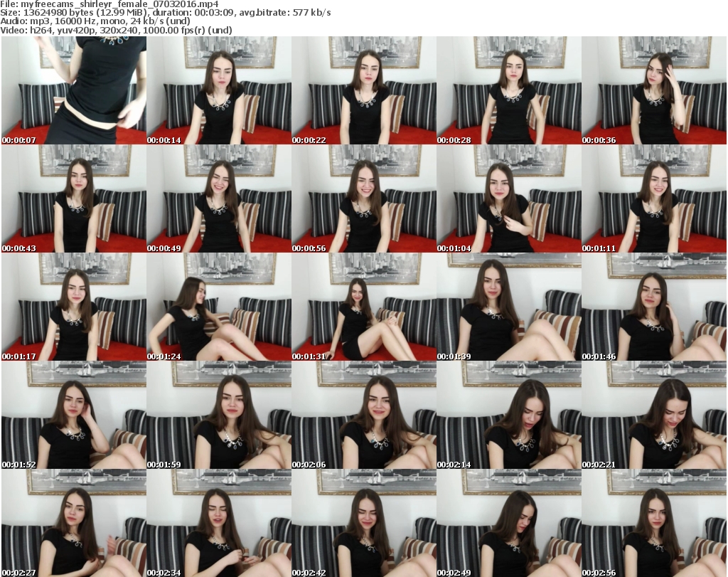The image size is (728, 577).
Task: Pick the thumbnail at 00:00:49
Action: pos(219,198)
